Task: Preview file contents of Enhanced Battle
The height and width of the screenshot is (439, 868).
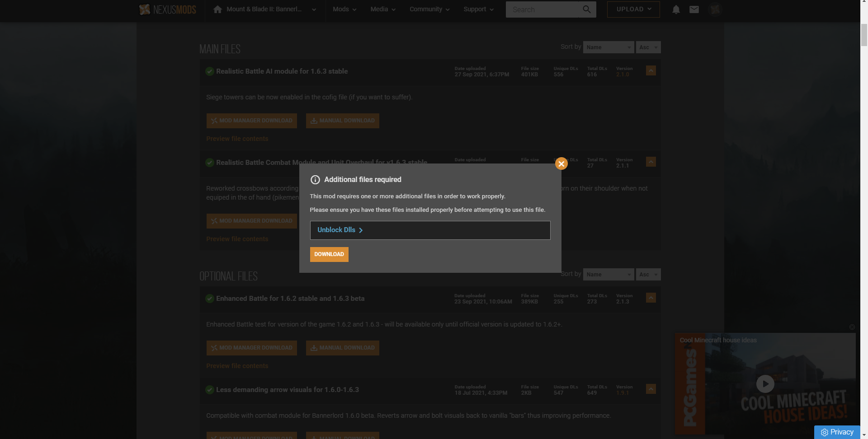Action: [x=237, y=366]
